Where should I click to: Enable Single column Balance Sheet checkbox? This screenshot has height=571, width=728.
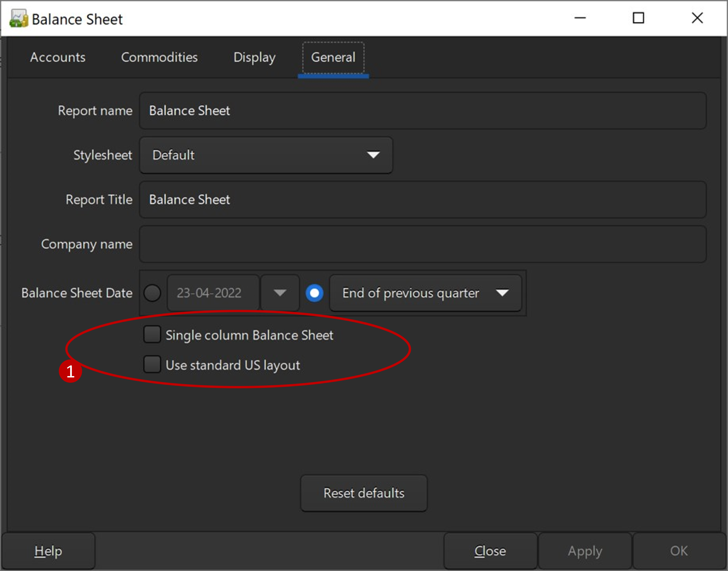pyautogui.click(x=152, y=335)
